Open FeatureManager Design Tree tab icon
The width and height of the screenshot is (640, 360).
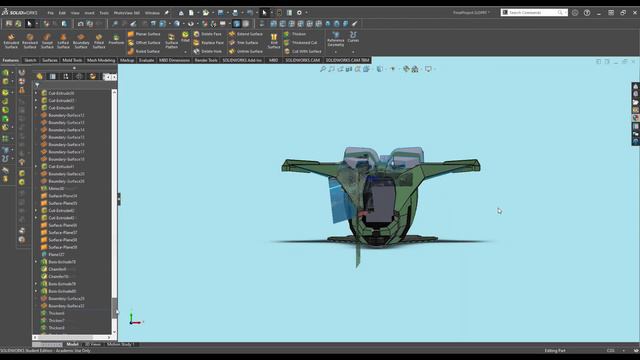[39, 76]
